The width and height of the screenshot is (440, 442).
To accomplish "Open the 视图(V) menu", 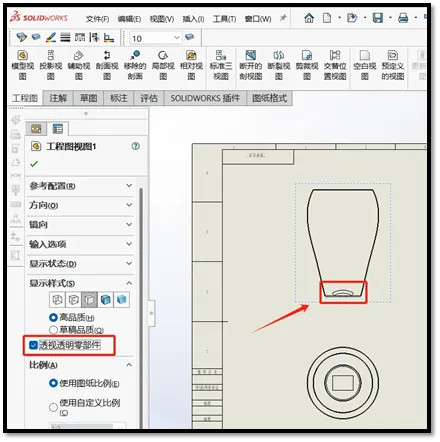I will (x=162, y=19).
